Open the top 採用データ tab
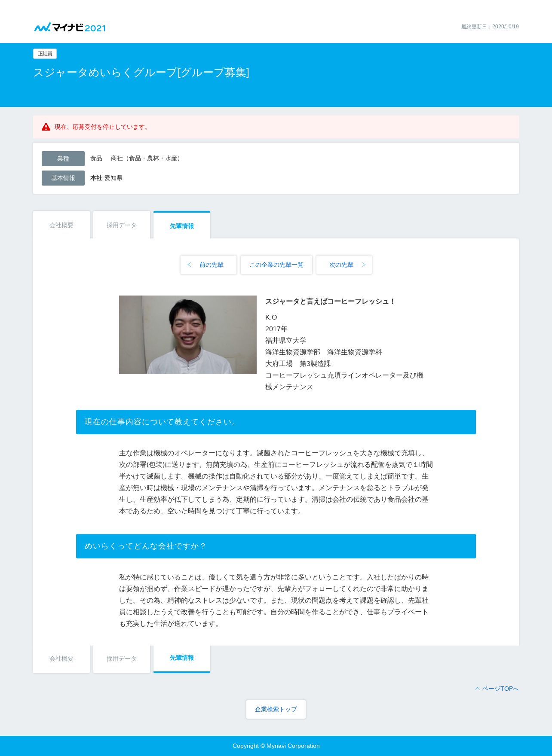Image resolution: width=552 pixels, height=756 pixels. (x=122, y=225)
